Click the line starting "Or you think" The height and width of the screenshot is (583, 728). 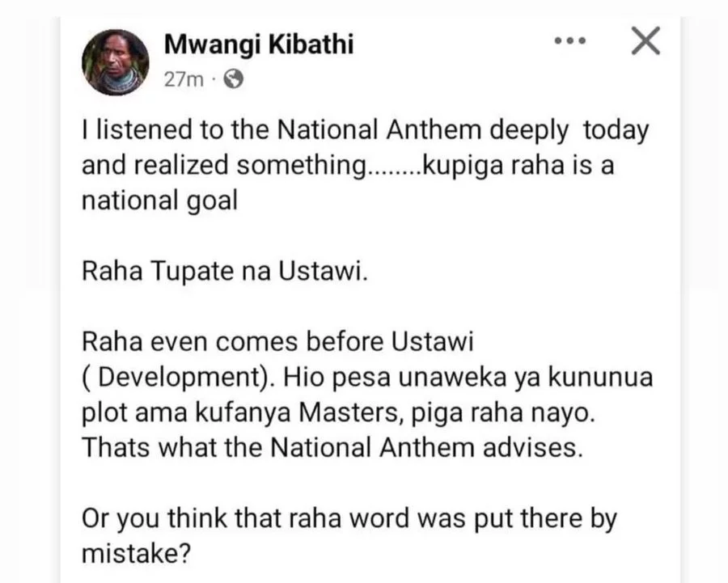349,518
